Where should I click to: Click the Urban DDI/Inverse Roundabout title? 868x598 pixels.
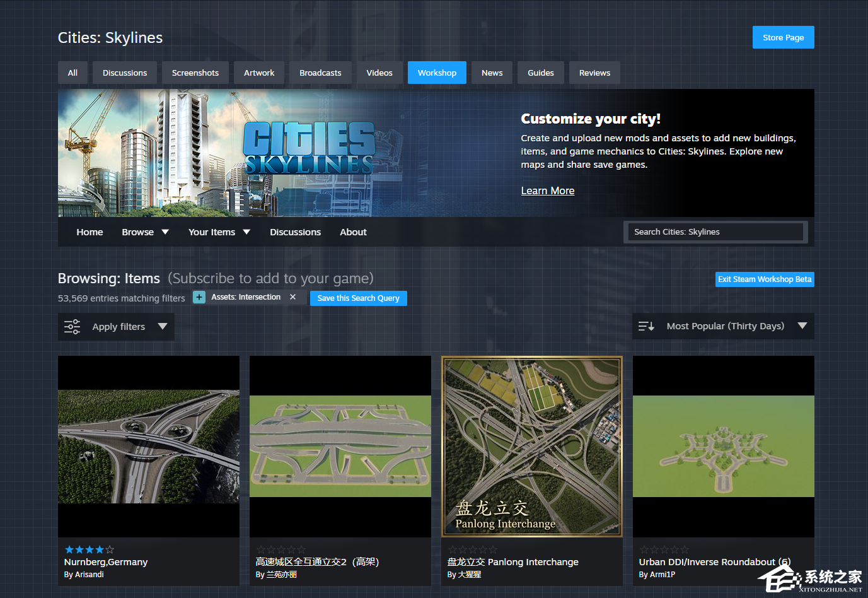click(715, 562)
